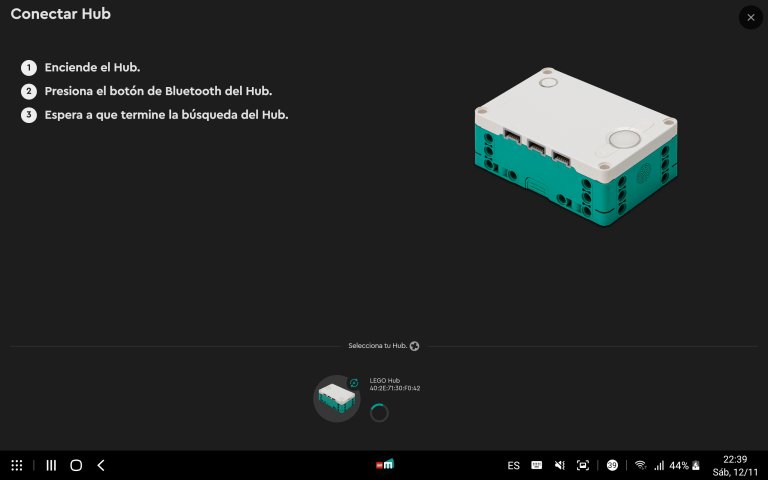Screen dimensions: 768x480
Task: Click the screenshot capture icon in taskbar
Action: [x=582, y=465]
